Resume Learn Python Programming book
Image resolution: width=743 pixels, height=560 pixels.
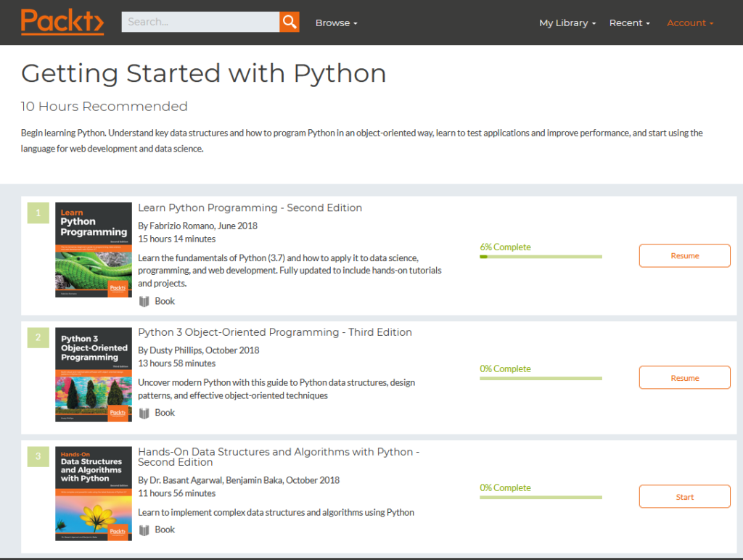tap(684, 256)
